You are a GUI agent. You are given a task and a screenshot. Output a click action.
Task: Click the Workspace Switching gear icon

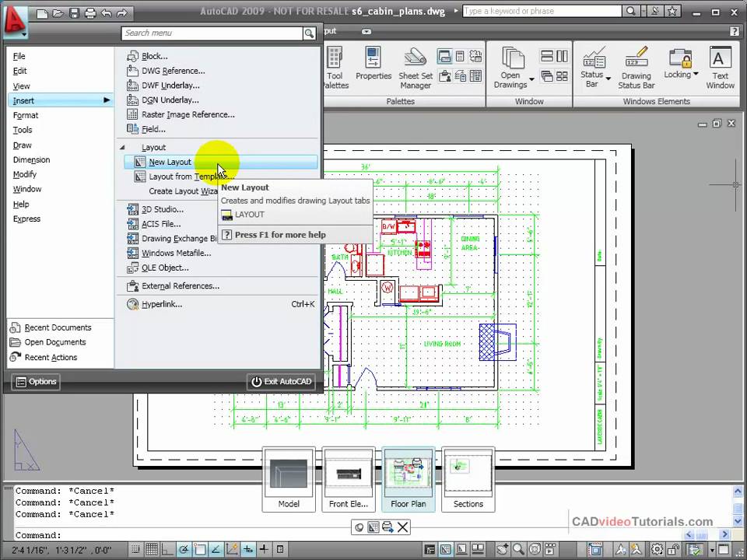658,550
